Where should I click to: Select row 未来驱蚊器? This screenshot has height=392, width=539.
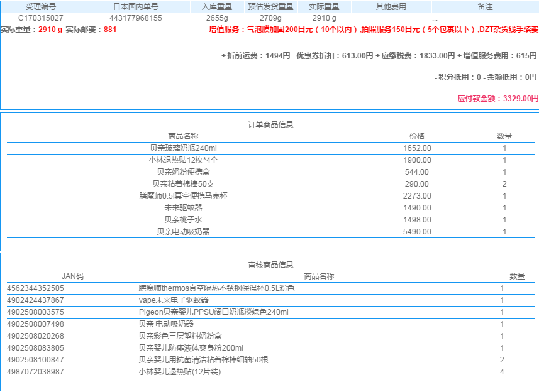[x=271, y=208]
